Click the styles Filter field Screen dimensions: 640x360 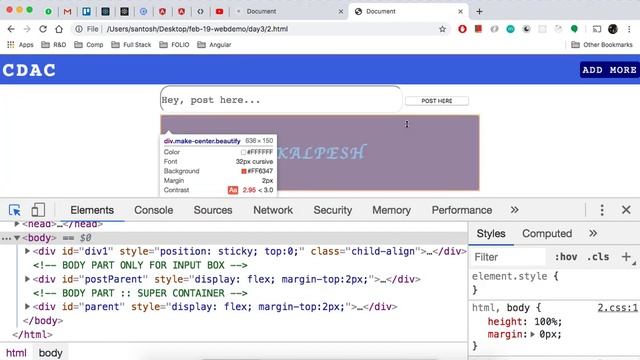[x=507, y=257]
